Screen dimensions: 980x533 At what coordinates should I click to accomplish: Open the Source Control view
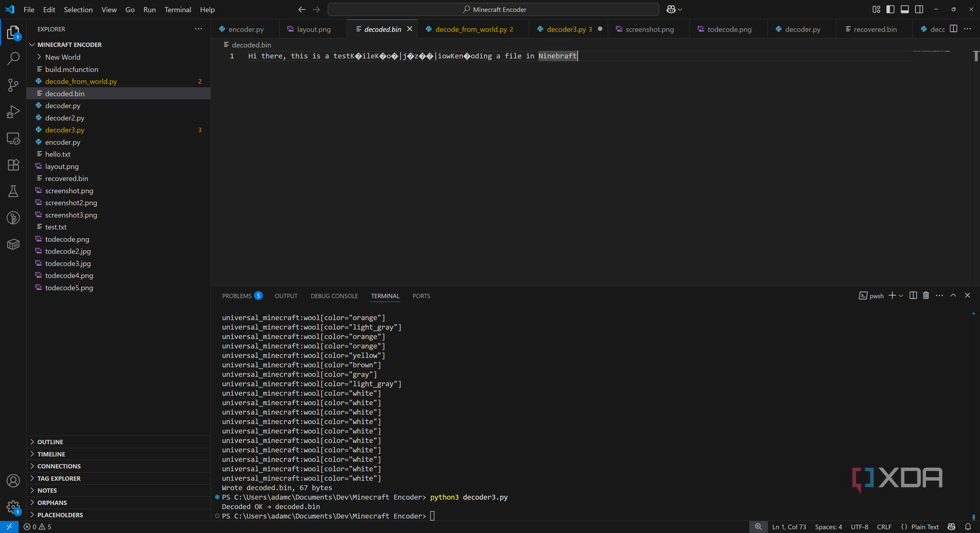(x=13, y=85)
